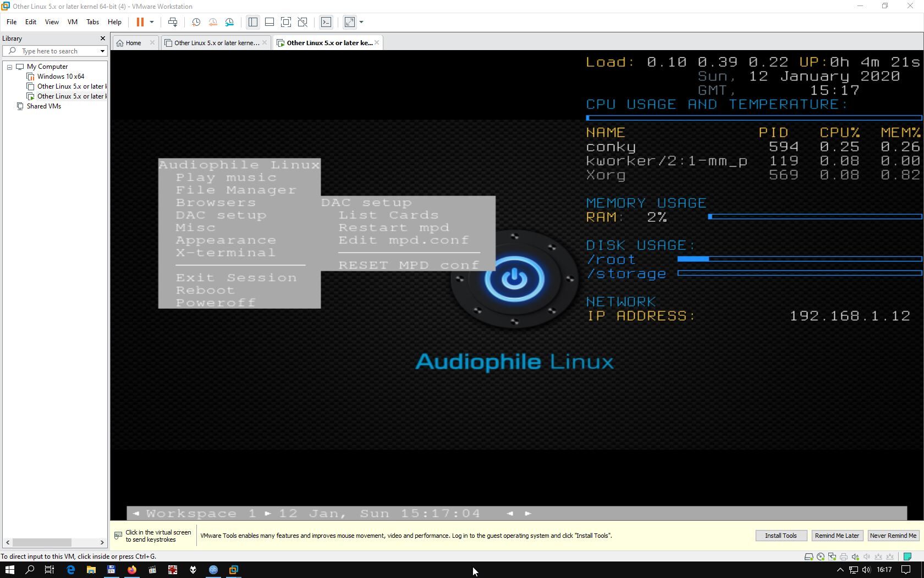
Task: Select Shared VMs in the library
Action: 44,106
